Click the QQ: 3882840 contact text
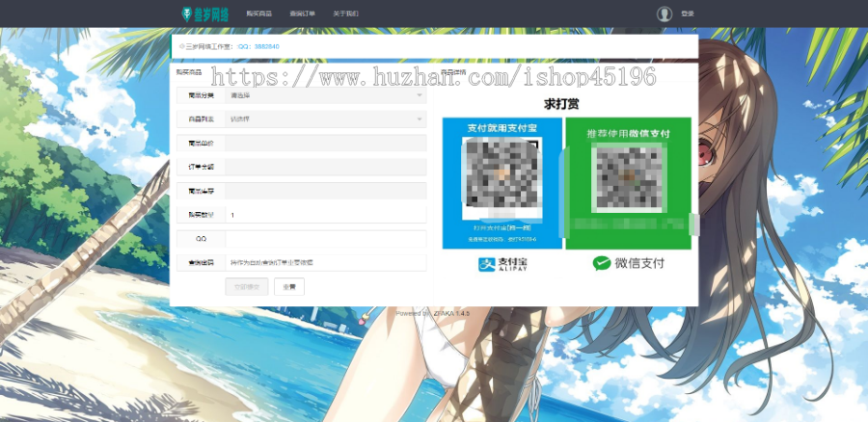 (259, 46)
